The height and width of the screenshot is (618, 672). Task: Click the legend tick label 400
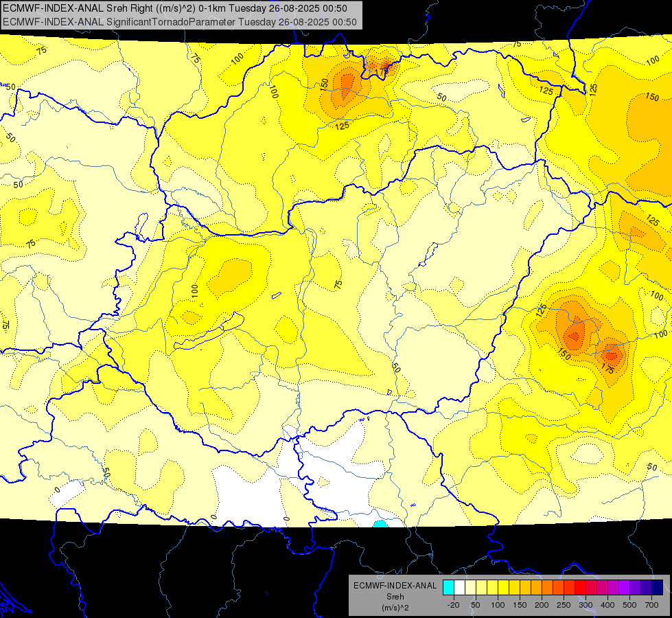click(x=608, y=605)
